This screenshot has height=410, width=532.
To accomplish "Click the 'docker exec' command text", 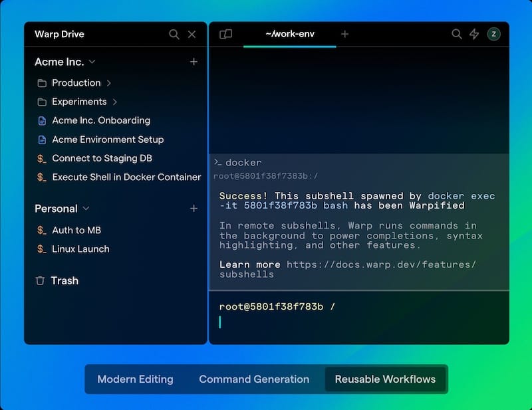I will (461, 196).
